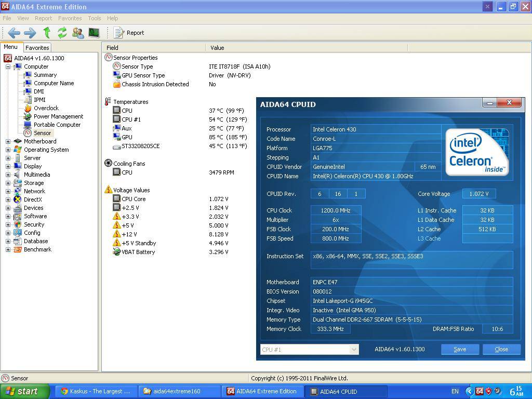The width and height of the screenshot is (532, 399).
Task: Click the Database icon in tree
Action: point(17,241)
